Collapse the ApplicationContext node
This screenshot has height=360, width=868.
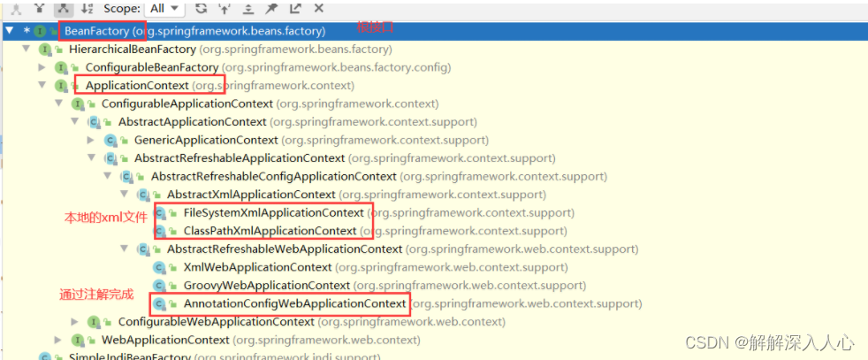pos(42,85)
